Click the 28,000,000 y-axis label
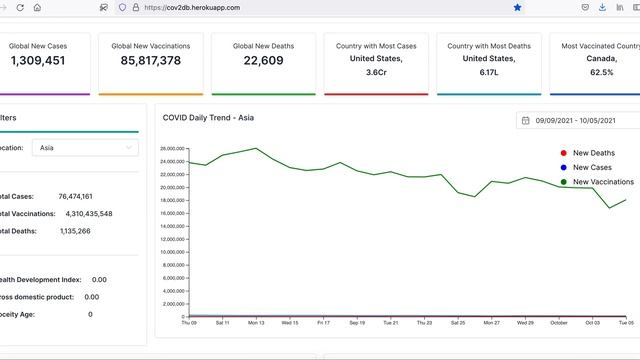 point(173,149)
